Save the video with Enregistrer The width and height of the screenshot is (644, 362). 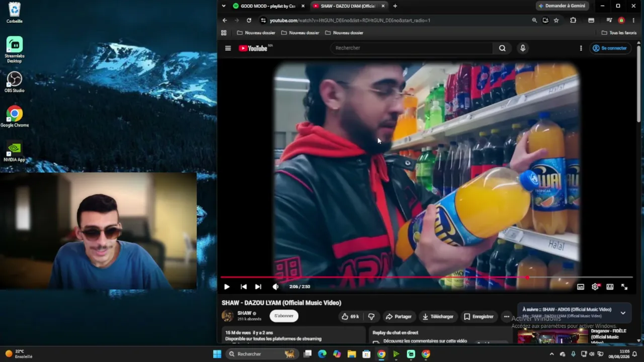tap(478, 317)
